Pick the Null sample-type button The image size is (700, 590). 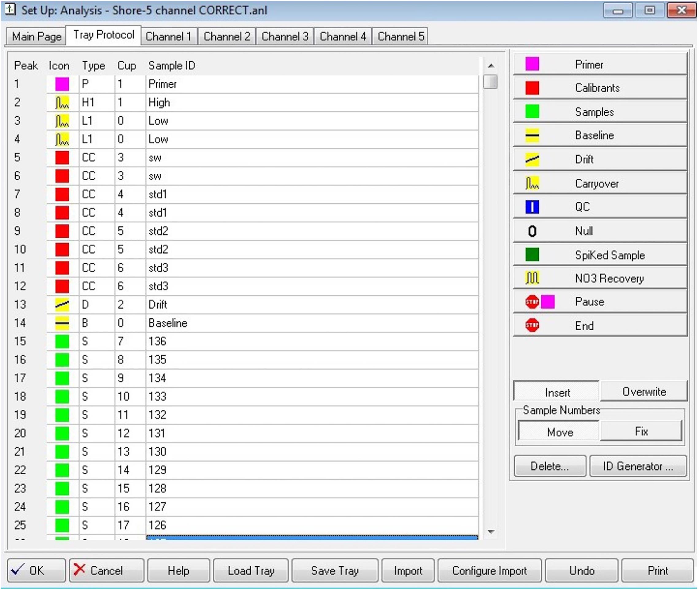click(x=600, y=231)
